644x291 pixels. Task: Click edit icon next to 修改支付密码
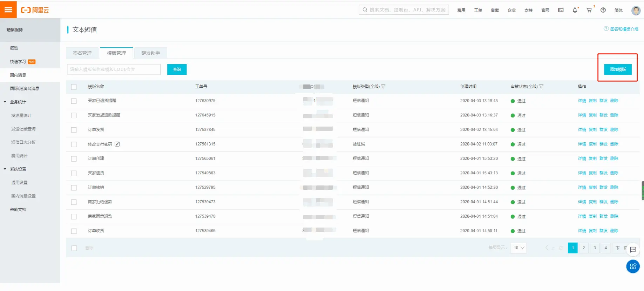coord(117,144)
